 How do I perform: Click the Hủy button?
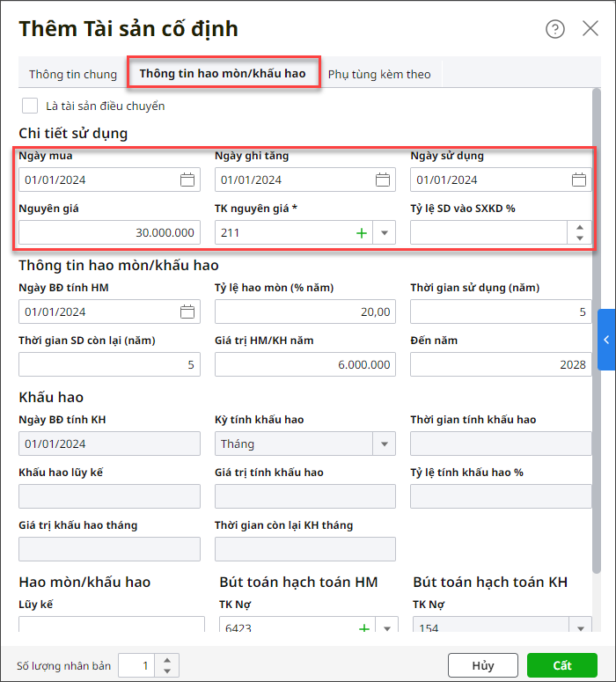coord(482,665)
